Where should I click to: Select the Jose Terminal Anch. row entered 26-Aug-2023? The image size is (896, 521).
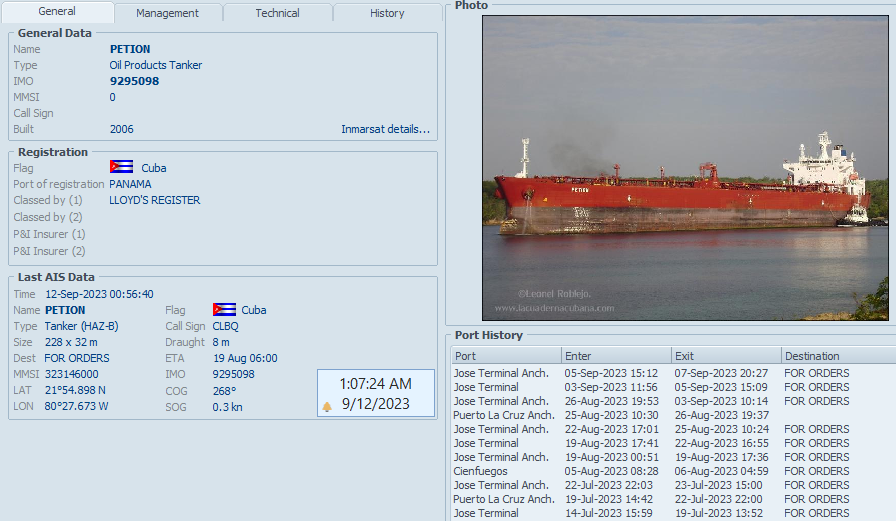pyautogui.click(x=673, y=401)
